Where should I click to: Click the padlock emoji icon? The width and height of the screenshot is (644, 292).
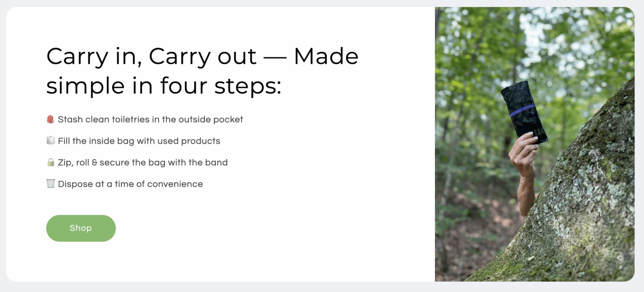pyautogui.click(x=50, y=162)
